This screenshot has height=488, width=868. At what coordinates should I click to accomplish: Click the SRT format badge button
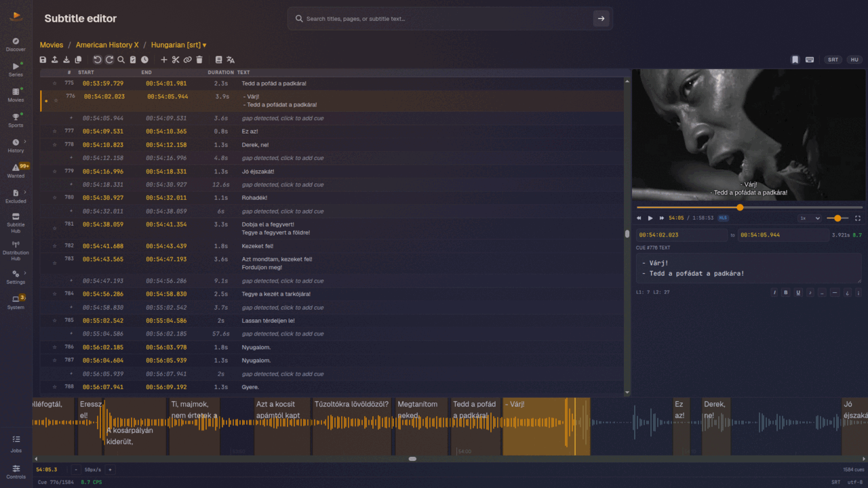833,60
